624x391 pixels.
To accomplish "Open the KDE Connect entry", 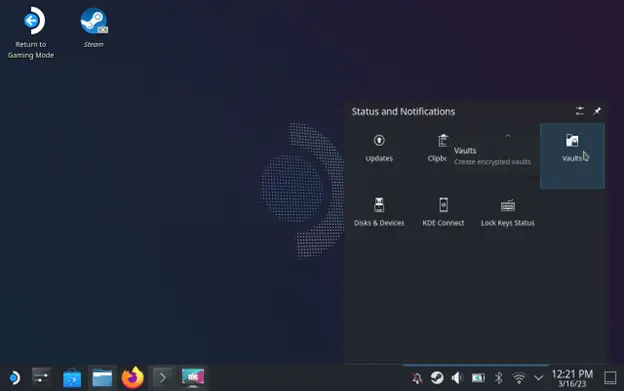I will point(443,212).
